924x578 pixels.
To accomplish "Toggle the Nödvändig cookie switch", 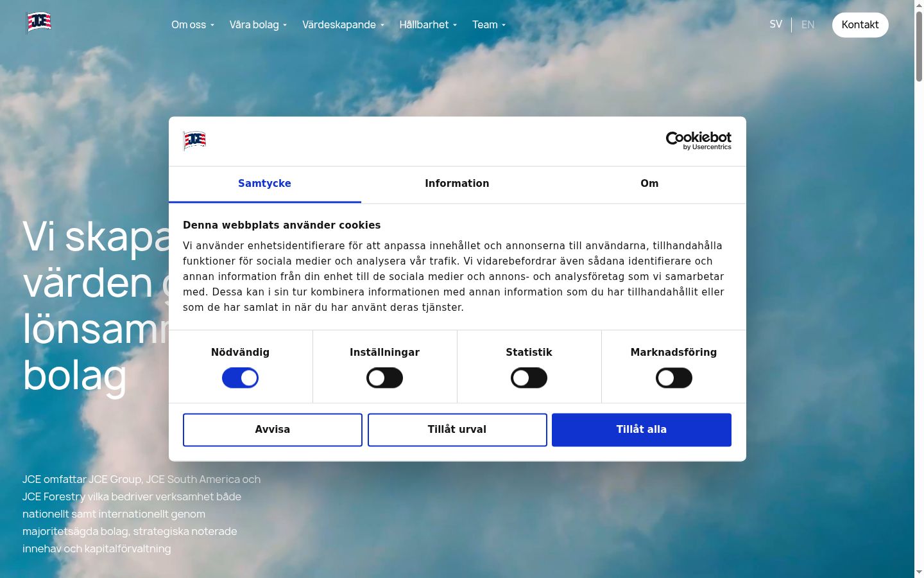I will (x=240, y=378).
